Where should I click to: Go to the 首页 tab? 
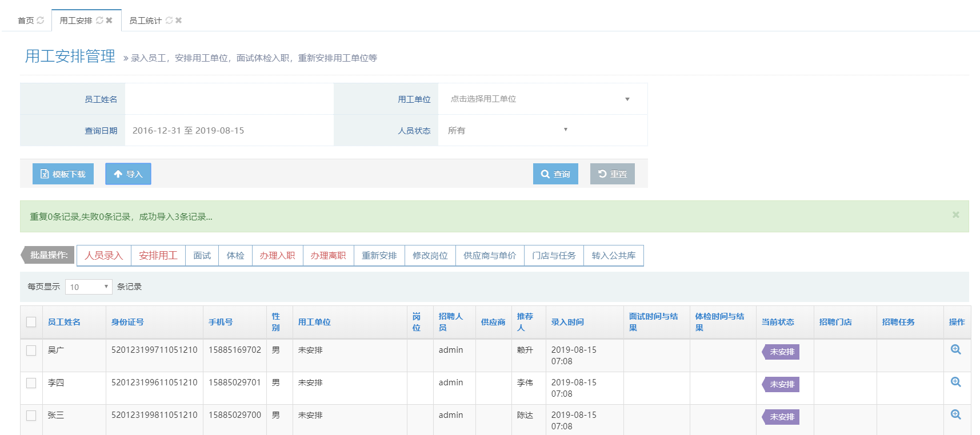tap(26, 21)
